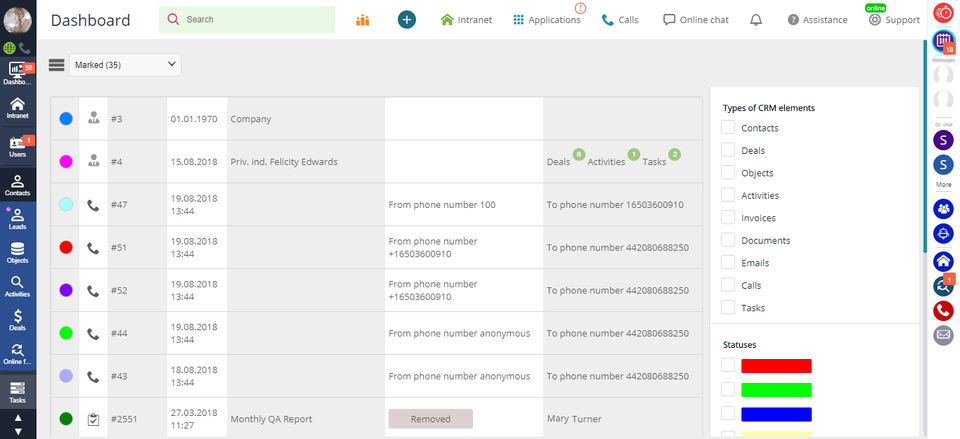The image size is (960, 439).
Task: Click the user avatar picture
Action: coord(17,20)
